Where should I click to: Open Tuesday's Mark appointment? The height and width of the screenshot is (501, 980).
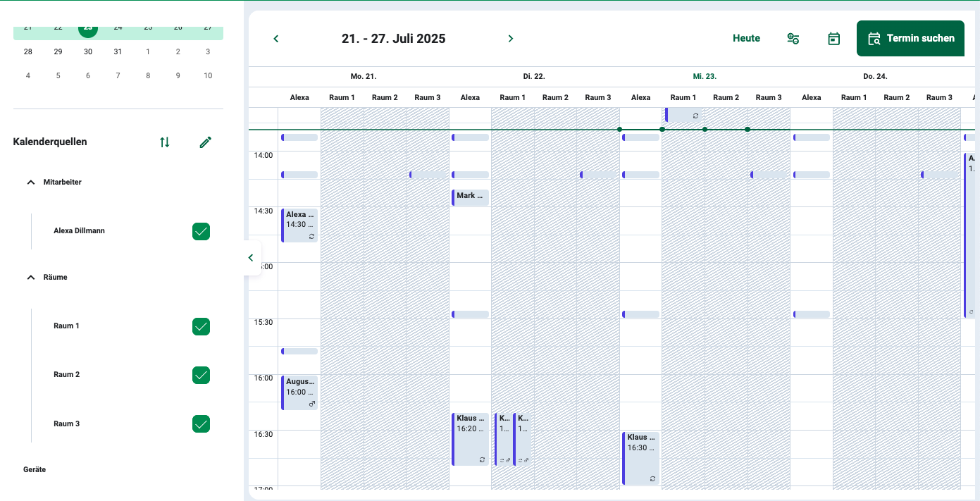pyautogui.click(x=470, y=197)
